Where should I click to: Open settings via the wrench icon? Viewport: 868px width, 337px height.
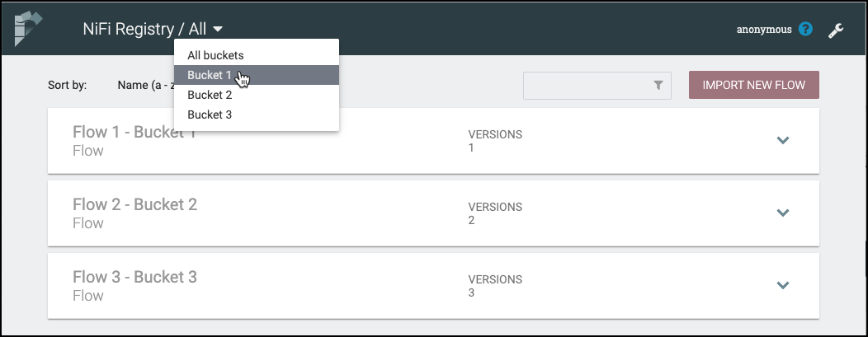pyautogui.click(x=836, y=30)
